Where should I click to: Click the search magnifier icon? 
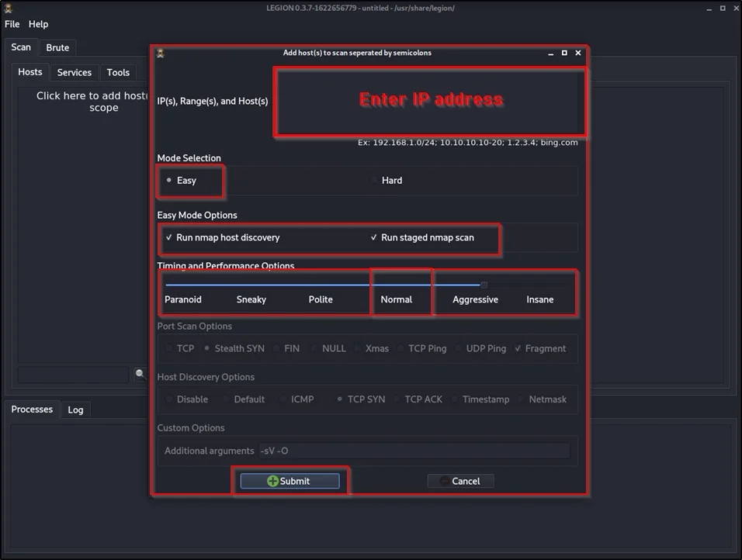point(140,374)
